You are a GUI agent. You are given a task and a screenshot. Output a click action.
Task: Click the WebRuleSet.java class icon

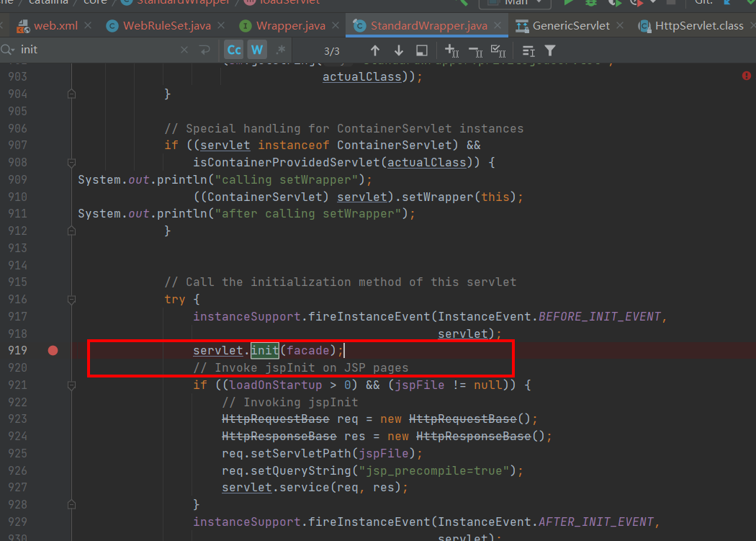pyautogui.click(x=112, y=26)
